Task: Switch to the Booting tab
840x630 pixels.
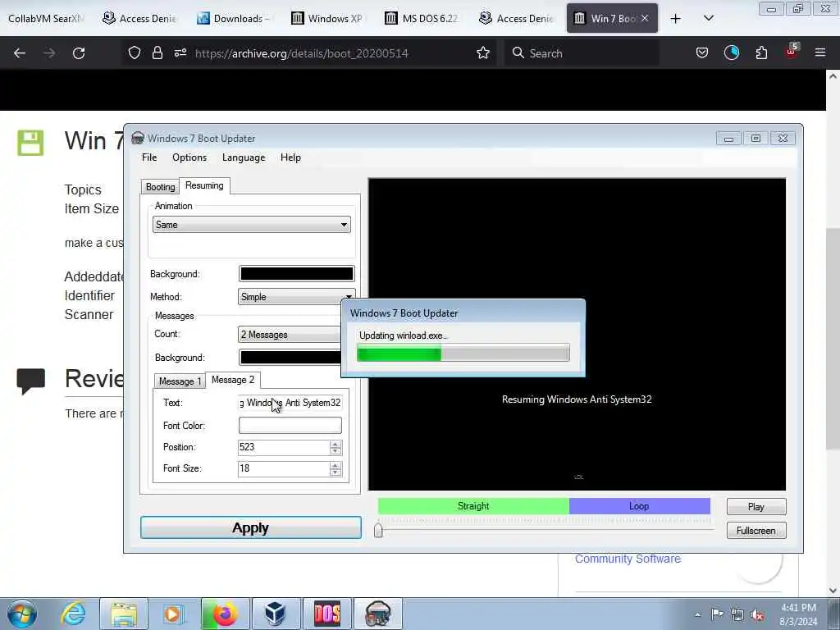Action: tap(160, 186)
